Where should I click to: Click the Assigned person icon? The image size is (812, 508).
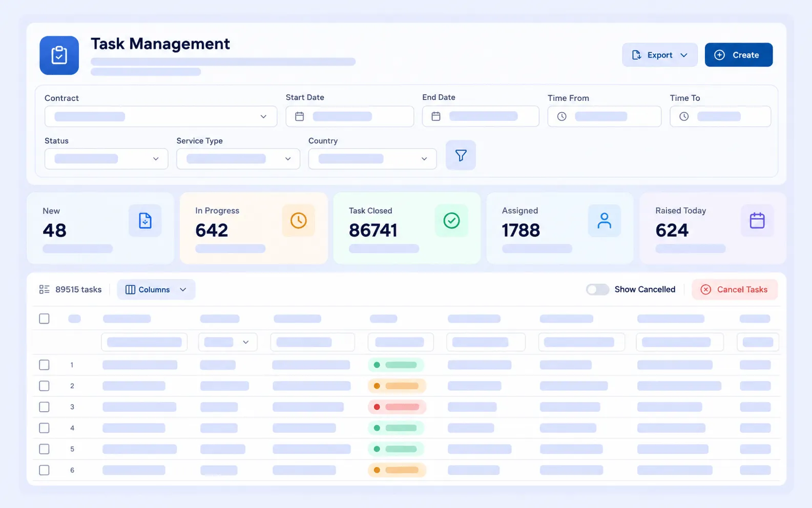tap(605, 221)
